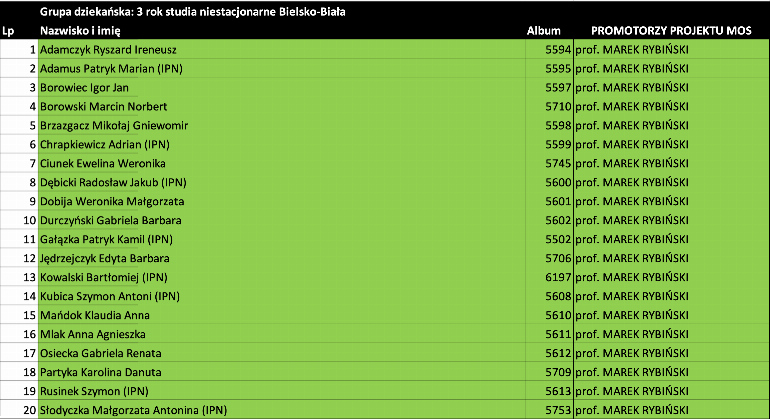
Task: Select the Rusinek Szymon (IPN) cell
Action: coord(281,391)
